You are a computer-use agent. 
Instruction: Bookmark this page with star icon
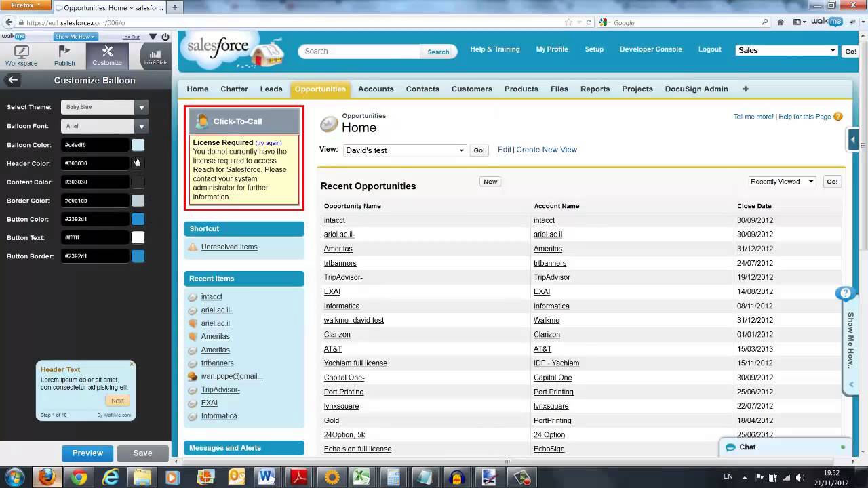click(x=569, y=22)
